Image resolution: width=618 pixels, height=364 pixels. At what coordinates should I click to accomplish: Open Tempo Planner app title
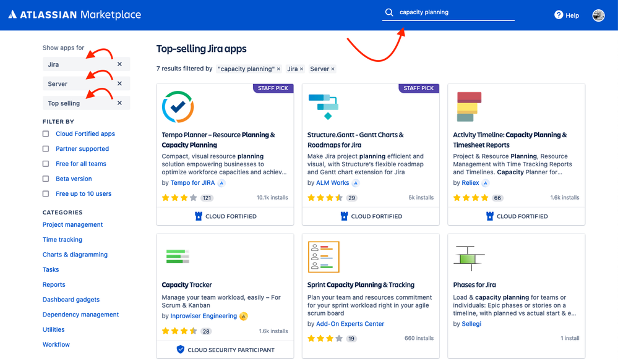[218, 140]
